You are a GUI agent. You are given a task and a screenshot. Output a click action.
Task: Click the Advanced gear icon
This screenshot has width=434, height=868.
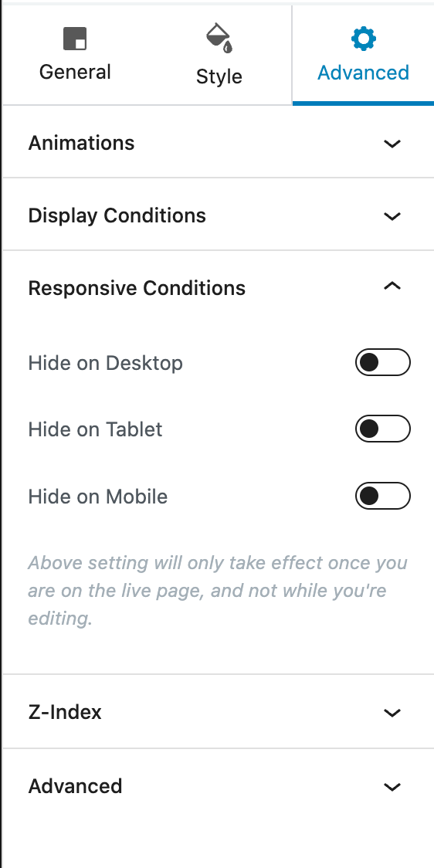click(x=364, y=39)
